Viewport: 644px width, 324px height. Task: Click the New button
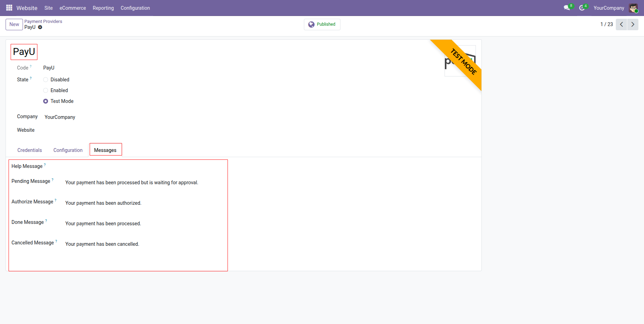coord(14,24)
